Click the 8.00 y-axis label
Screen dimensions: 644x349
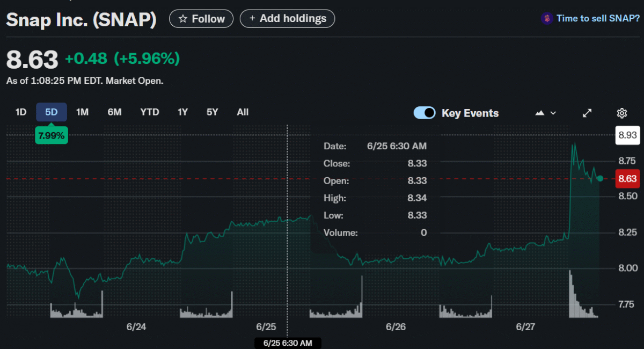click(627, 268)
